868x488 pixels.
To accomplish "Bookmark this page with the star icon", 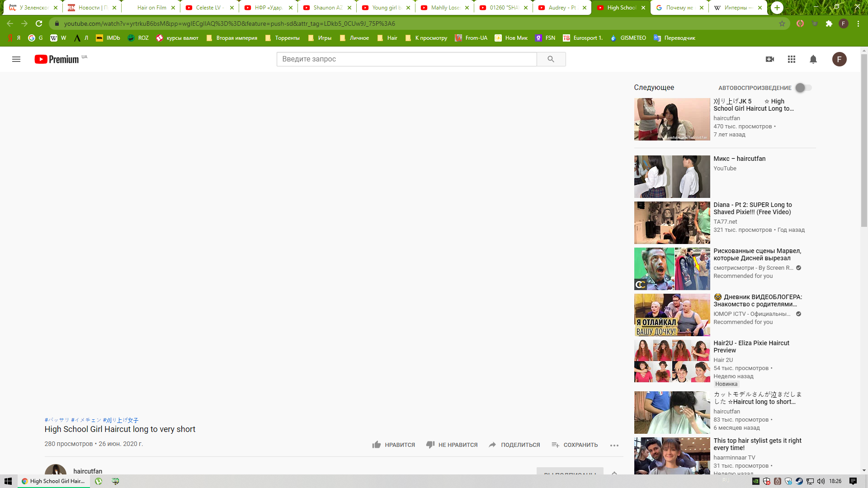I will (x=782, y=23).
